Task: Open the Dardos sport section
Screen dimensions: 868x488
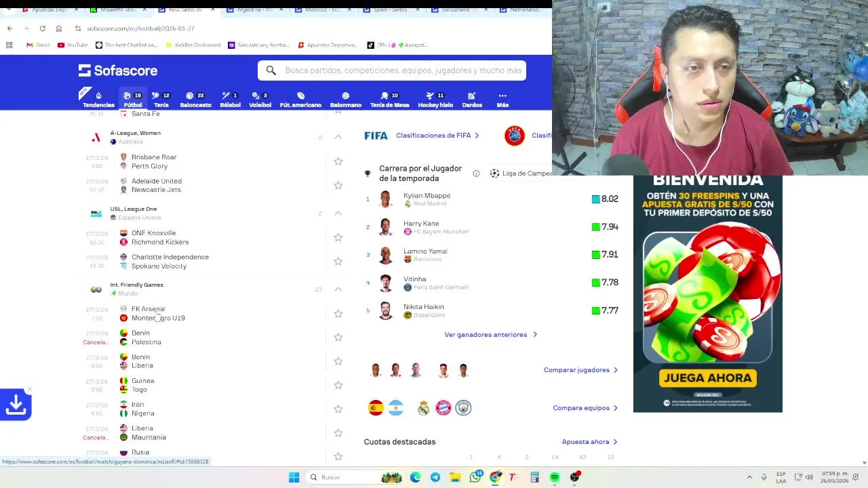Action: tap(472, 100)
